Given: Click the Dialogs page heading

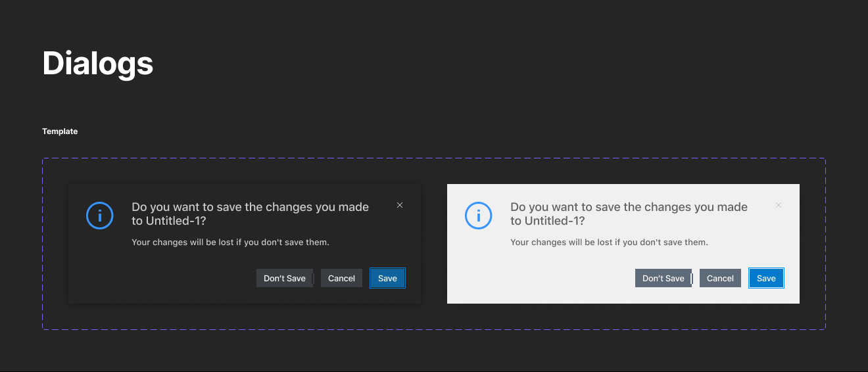Looking at the screenshot, I should click(98, 64).
